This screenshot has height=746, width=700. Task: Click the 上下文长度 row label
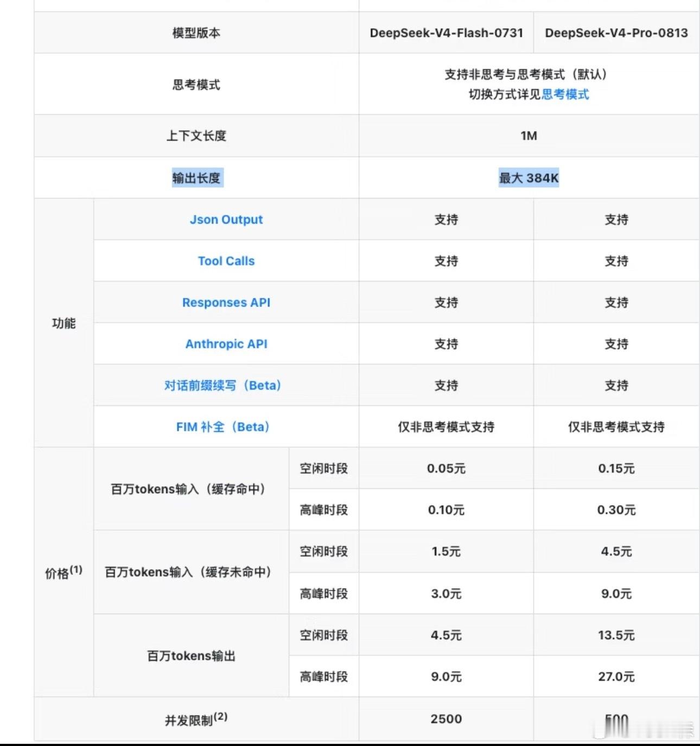[196, 136]
